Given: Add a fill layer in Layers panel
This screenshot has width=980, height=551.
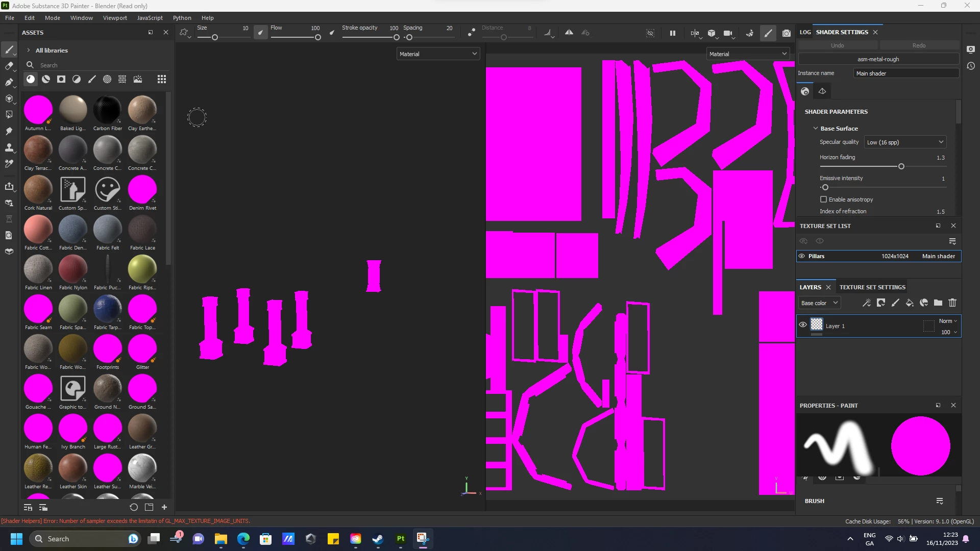Looking at the screenshot, I should pyautogui.click(x=910, y=303).
